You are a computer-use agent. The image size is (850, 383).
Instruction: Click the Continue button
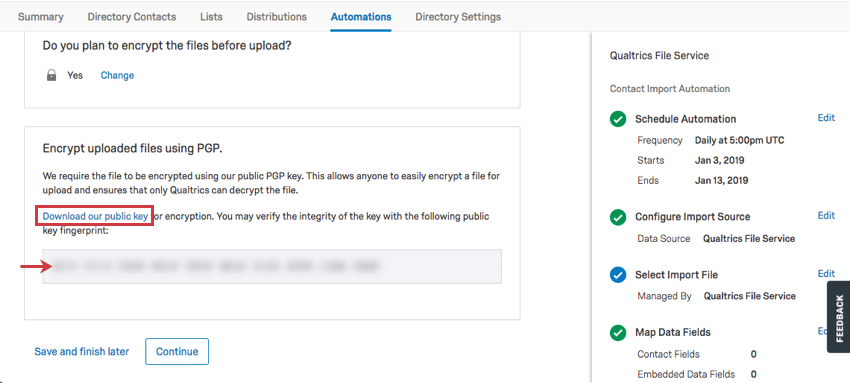coord(177,352)
